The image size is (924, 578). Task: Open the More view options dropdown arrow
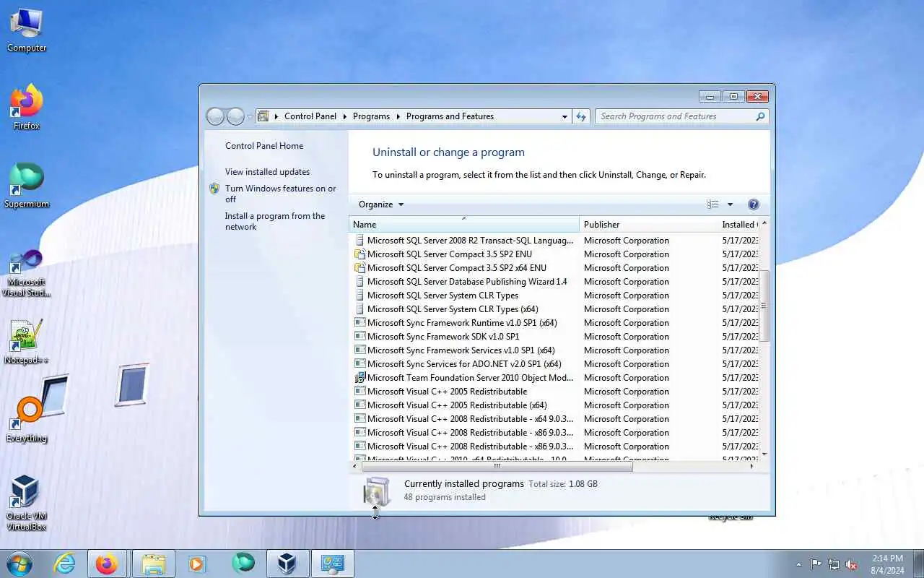[x=730, y=204]
